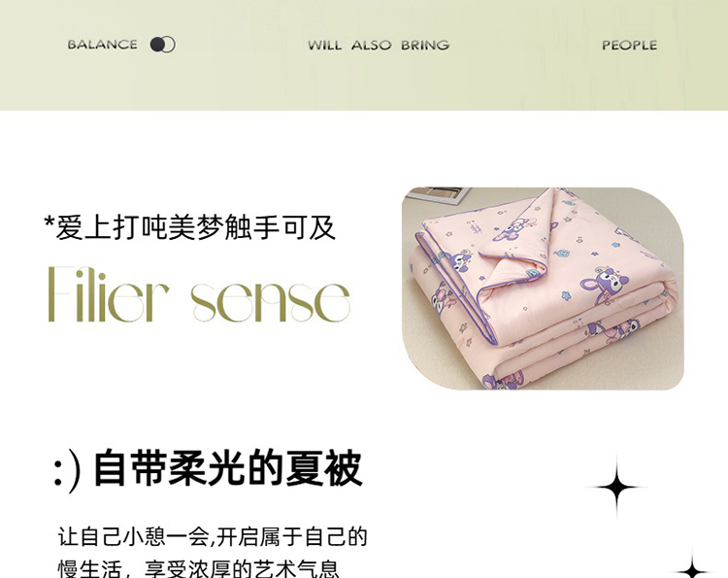Image resolution: width=728 pixels, height=578 pixels.
Task: Click the asterisk before the 爱上打盹 tagline
Action: [50, 221]
